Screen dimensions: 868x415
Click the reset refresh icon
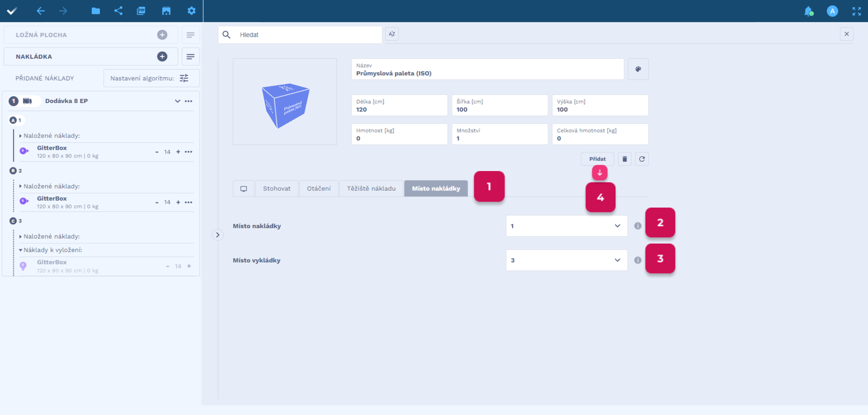[x=642, y=159]
